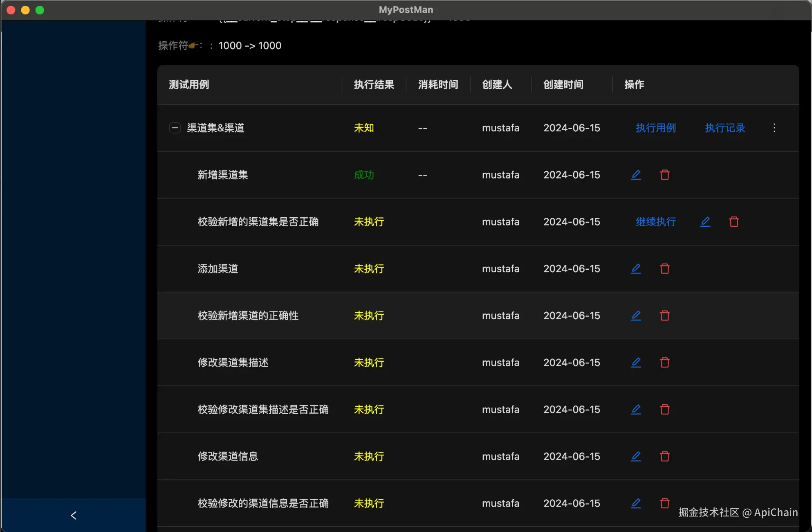Screen dimensions: 812x532
Task: Delete the 新增渠道集 test case
Action: (x=664, y=175)
